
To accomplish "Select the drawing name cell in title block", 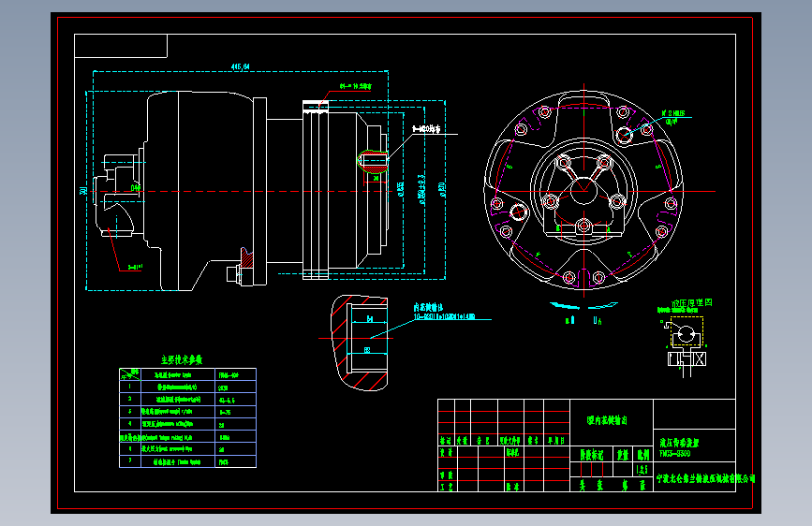I will (612, 421).
